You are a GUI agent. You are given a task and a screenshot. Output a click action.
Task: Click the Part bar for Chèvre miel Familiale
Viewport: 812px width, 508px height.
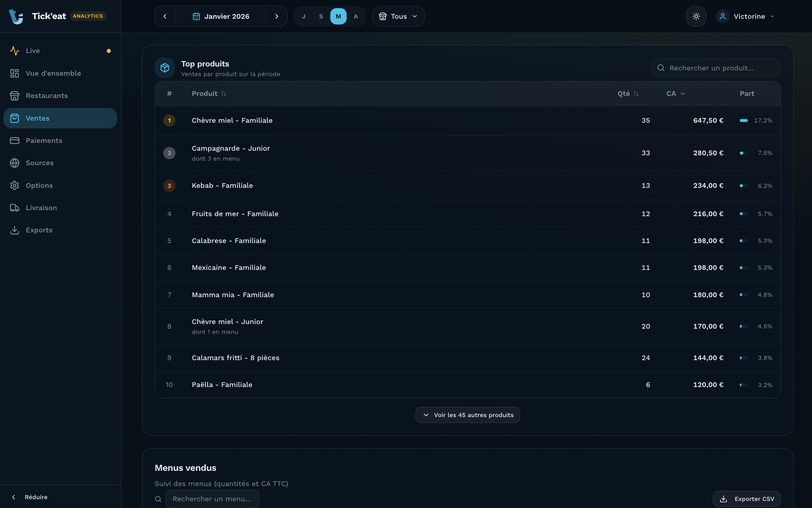[744, 120]
